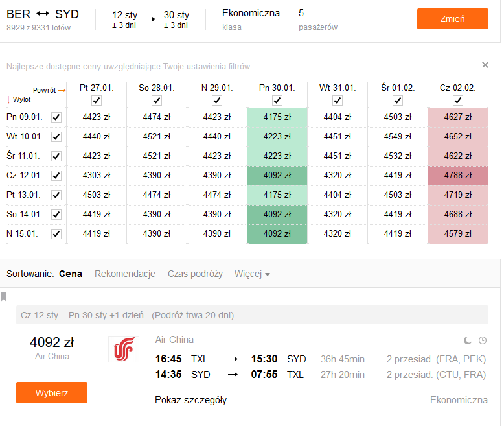Click the moon overnight flight icon
504x426 pixels.
coord(468,340)
